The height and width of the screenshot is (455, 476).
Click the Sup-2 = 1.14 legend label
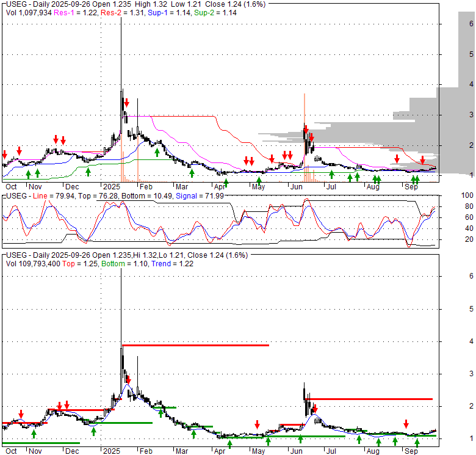215,13
